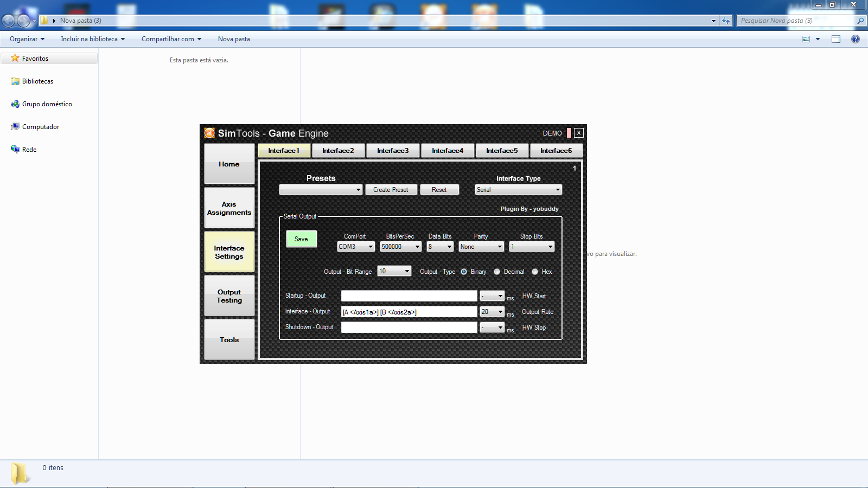The image size is (868, 488).
Task: Click the Explorer forward arrow button
Action: point(23,21)
